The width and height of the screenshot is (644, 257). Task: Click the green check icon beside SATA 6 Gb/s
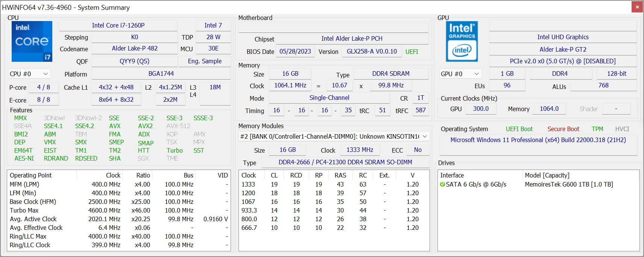pyautogui.click(x=442, y=185)
